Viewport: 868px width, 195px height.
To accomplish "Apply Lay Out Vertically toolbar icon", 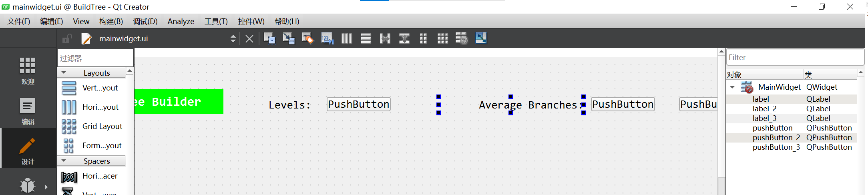I will 366,38.
